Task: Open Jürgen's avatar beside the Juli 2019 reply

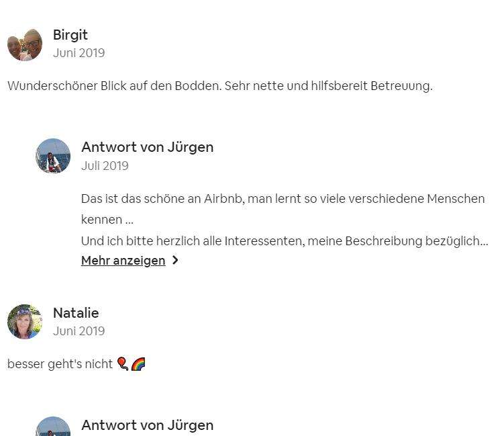Action: click(53, 156)
